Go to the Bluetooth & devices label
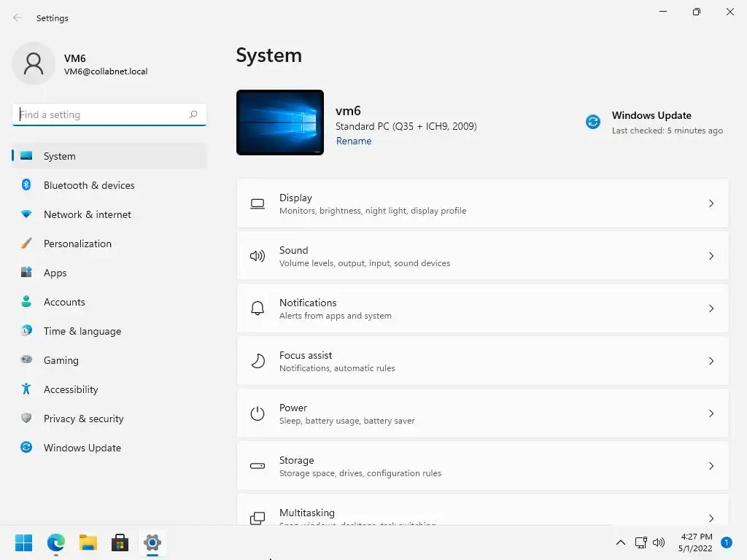 tap(89, 185)
